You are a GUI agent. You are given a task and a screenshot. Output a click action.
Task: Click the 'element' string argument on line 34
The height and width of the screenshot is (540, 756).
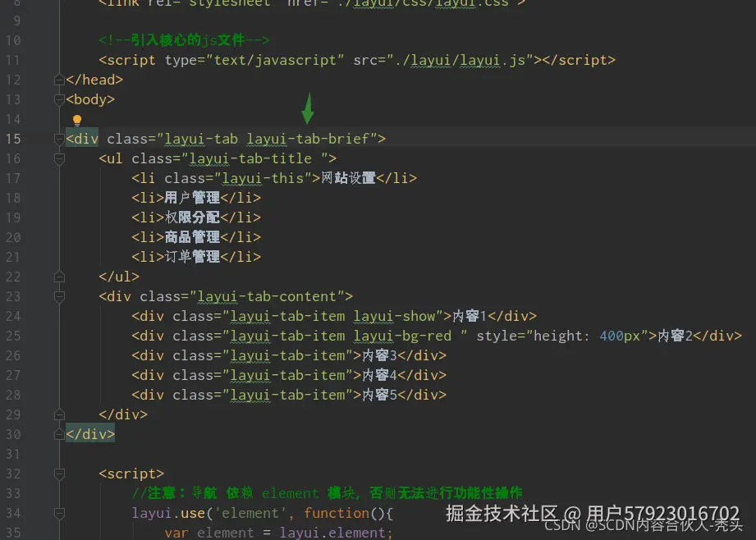pyautogui.click(x=249, y=513)
